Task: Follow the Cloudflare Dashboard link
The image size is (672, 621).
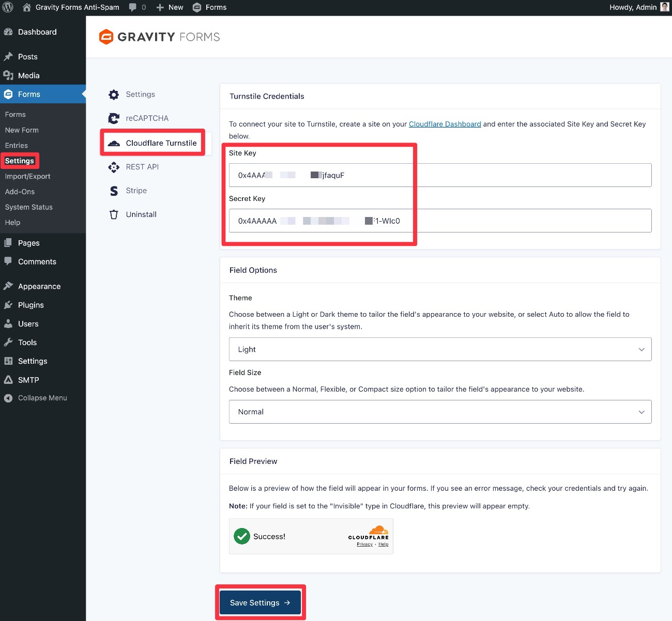Action: pos(445,124)
